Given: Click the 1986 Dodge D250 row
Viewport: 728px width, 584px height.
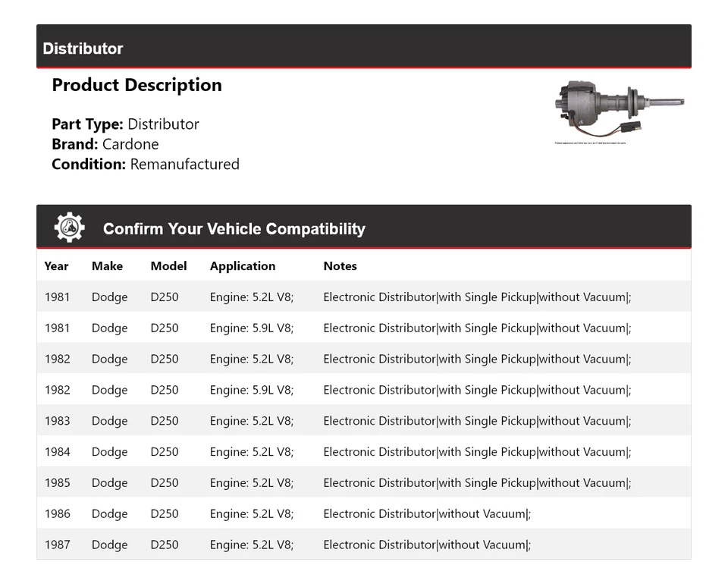Looking at the screenshot, I should pyautogui.click(x=364, y=513).
